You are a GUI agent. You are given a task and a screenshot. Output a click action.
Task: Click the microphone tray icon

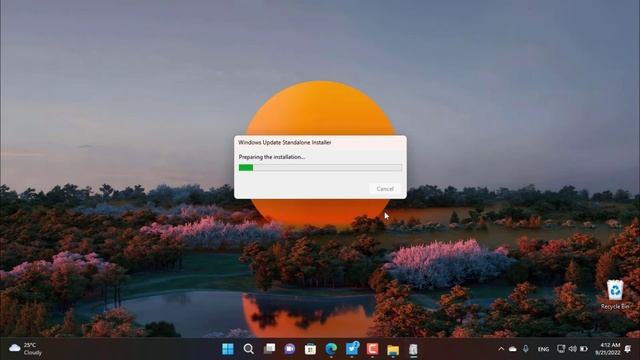click(526, 349)
